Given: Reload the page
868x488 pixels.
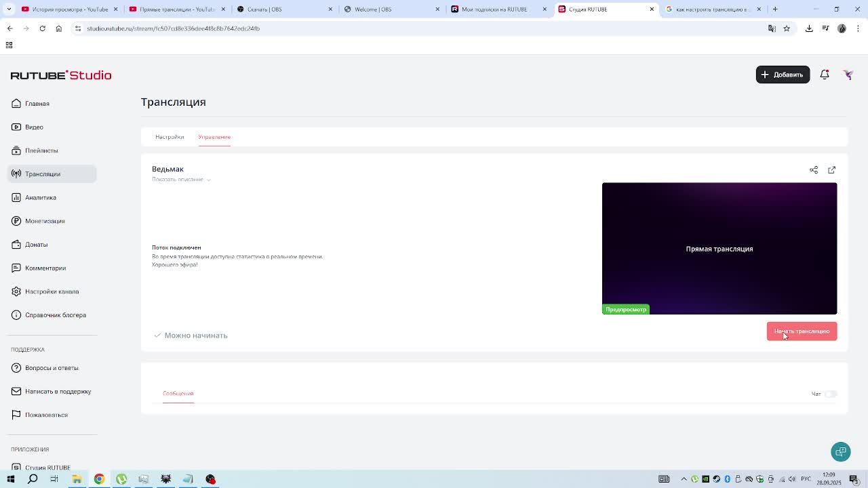Looking at the screenshot, I should (x=42, y=28).
